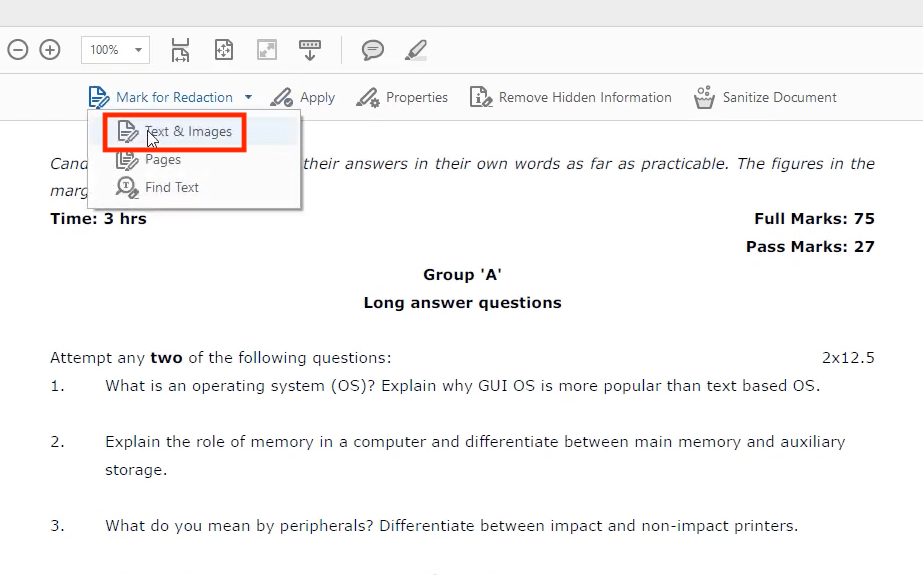Select the fit width scrolling icon
The width and height of the screenshot is (923, 575).
(180, 49)
